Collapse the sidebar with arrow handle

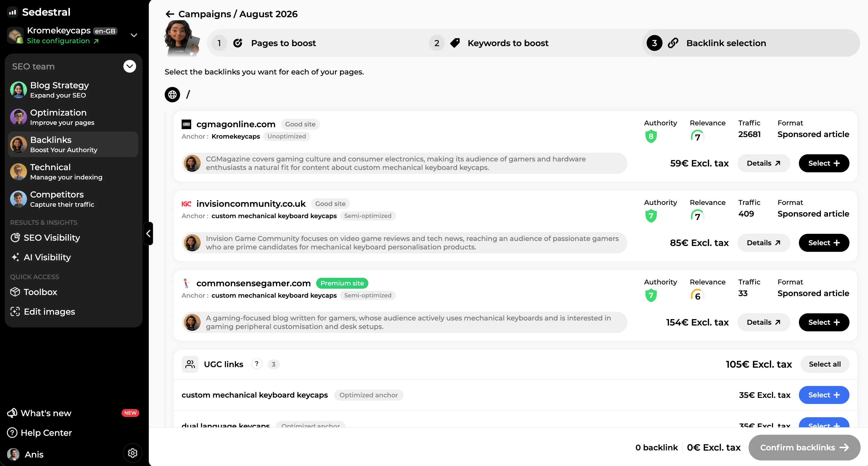click(148, 233)
